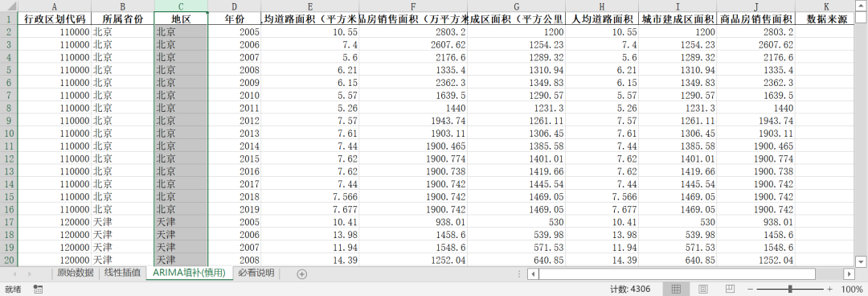868x296 pixels.
Task: Click cell 1310.94 in column G
Action: click(x=517, y=70)
